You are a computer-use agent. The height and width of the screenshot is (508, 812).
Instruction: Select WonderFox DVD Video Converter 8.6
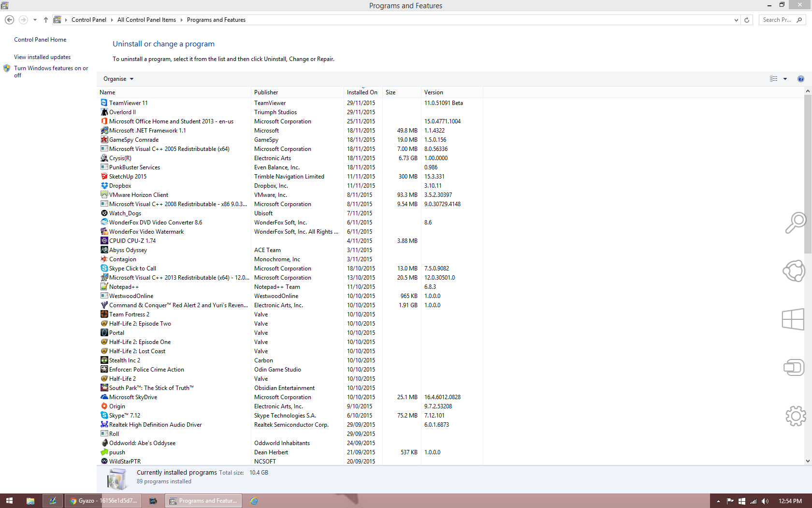click(290, 222)
